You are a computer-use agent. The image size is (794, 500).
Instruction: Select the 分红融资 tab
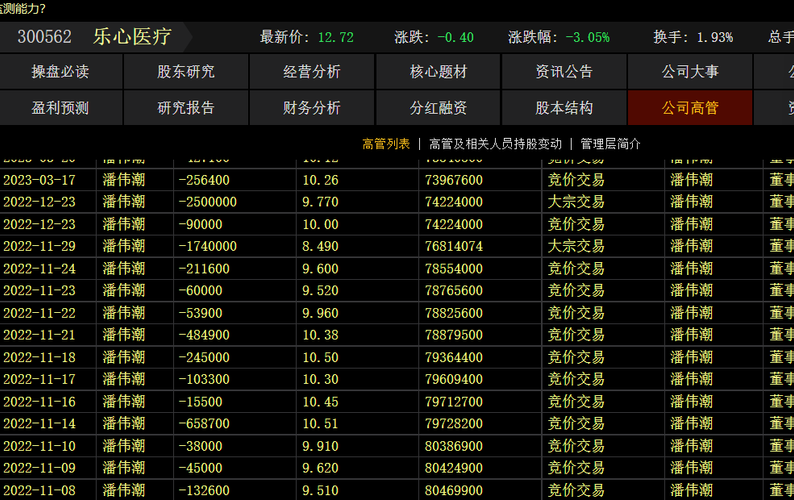[438, 108]
